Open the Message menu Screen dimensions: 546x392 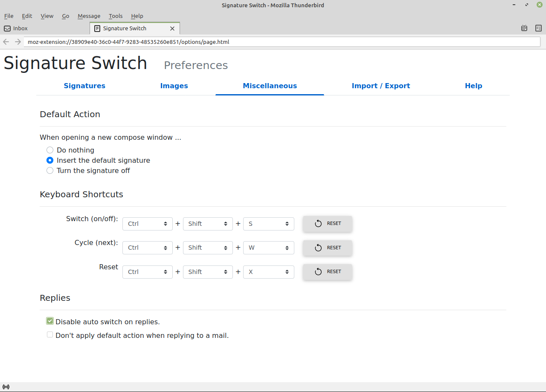[x=89, y=16]
